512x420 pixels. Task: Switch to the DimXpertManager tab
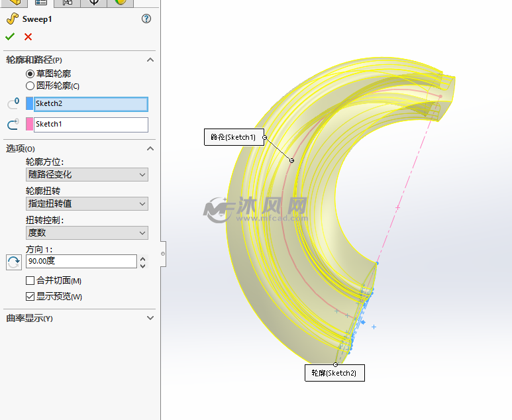(x=94, y=3)
